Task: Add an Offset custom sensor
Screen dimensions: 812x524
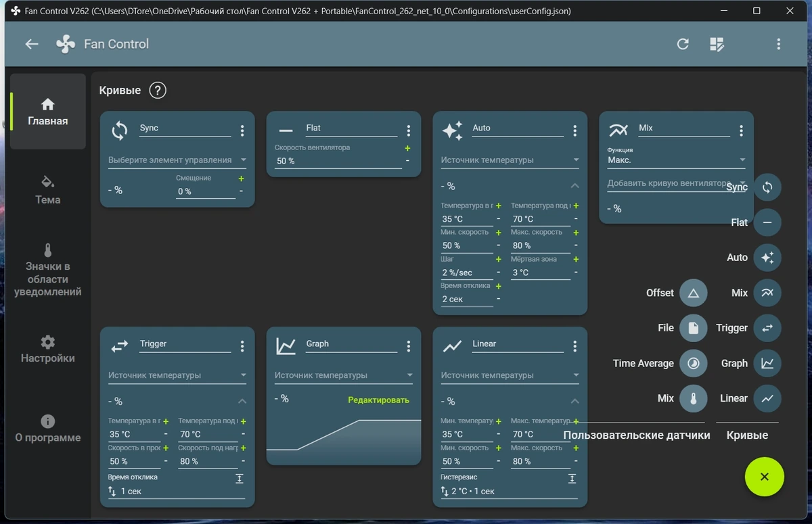Action: coord(693,293)
